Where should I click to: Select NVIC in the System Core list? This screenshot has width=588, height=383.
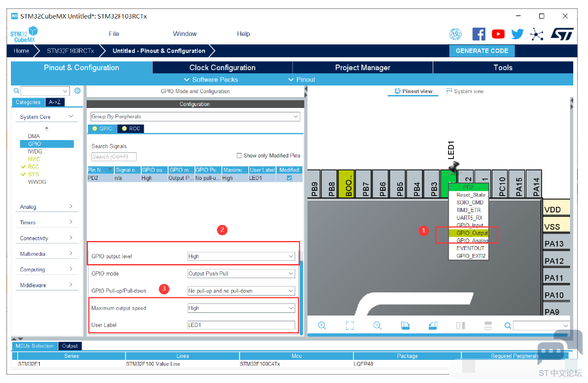click(34, 159)
